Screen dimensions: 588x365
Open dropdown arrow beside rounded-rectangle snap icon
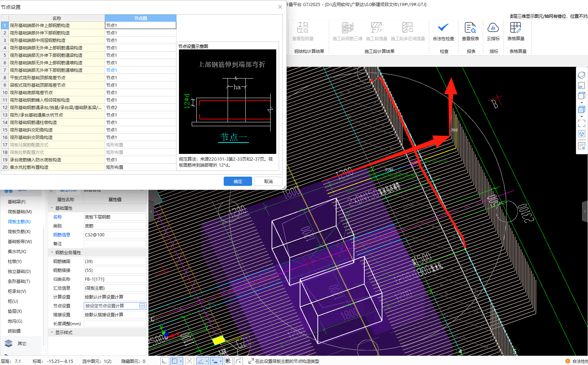(x=181, y=361)
